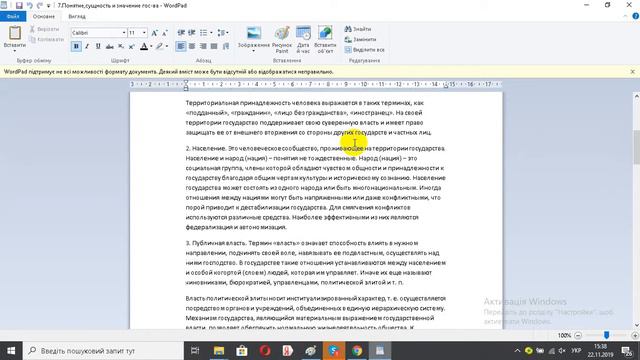Screen dimensions: 640x360
Task: Expand the Зображення dropdown arrow
Action: pyautogui.click(x=253, y=51)
